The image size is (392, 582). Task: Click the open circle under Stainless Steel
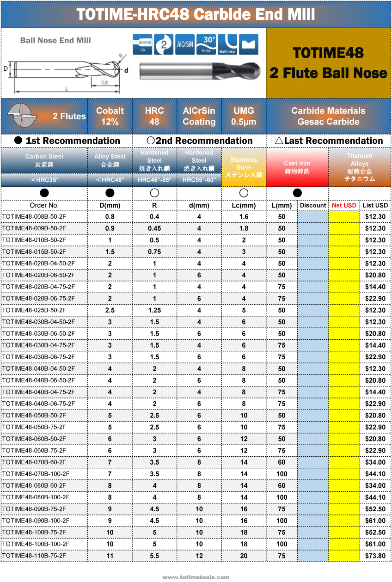pyautogui.click(x=244, y=193)
